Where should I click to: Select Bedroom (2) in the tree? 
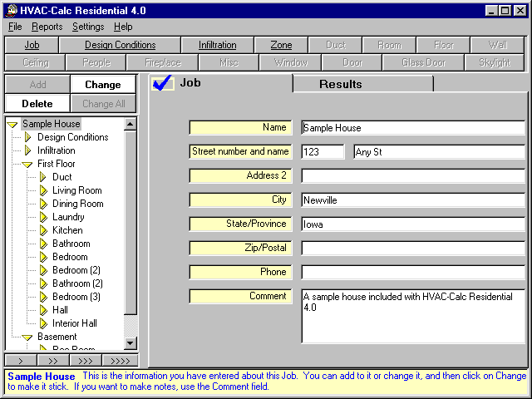[x=76, y=270]
